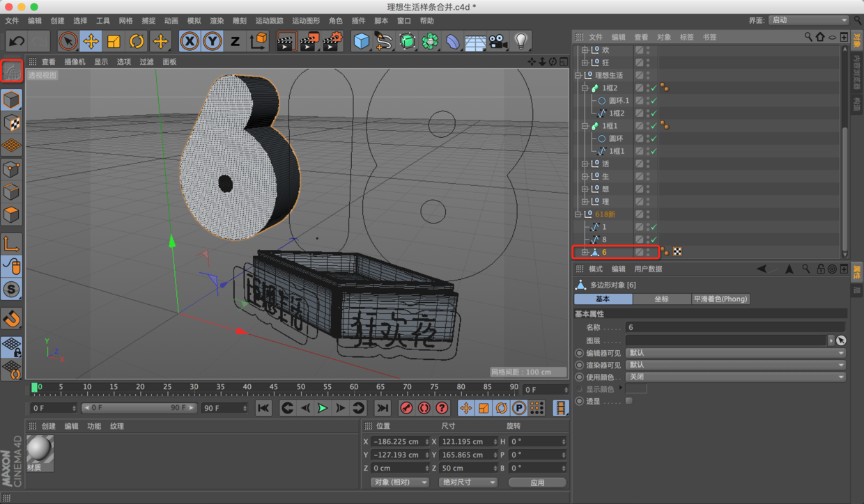
Task: Click the 应用 button
Action: (537, 482)
